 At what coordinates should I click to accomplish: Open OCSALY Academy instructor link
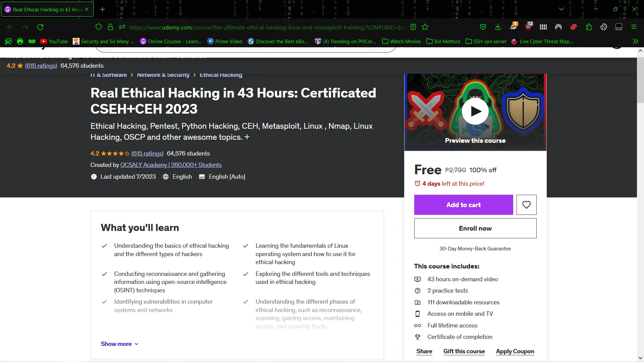pyautogui.click(x=171, y=165)
